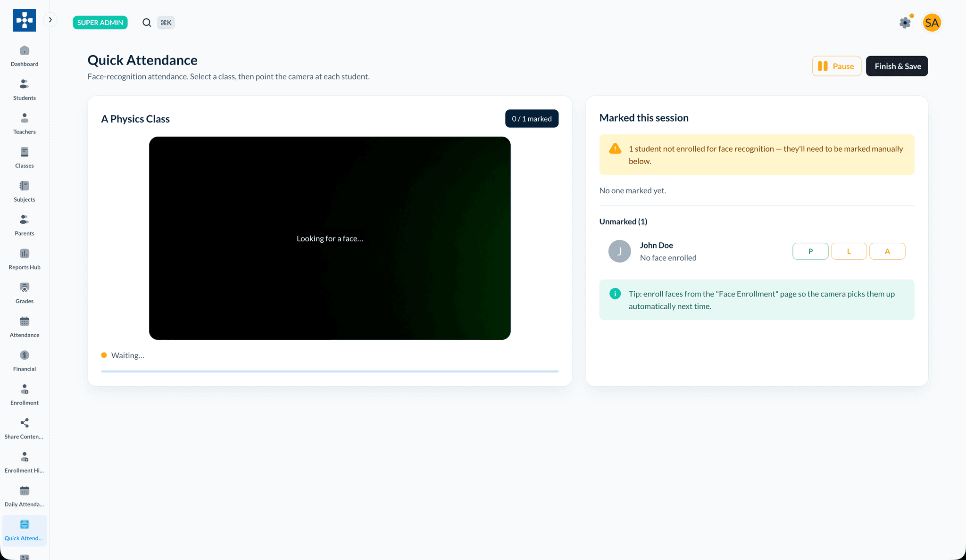Screen dimensions: 966x560
Task: Mark John Doe as Present (P)
Action: [810, 251]
